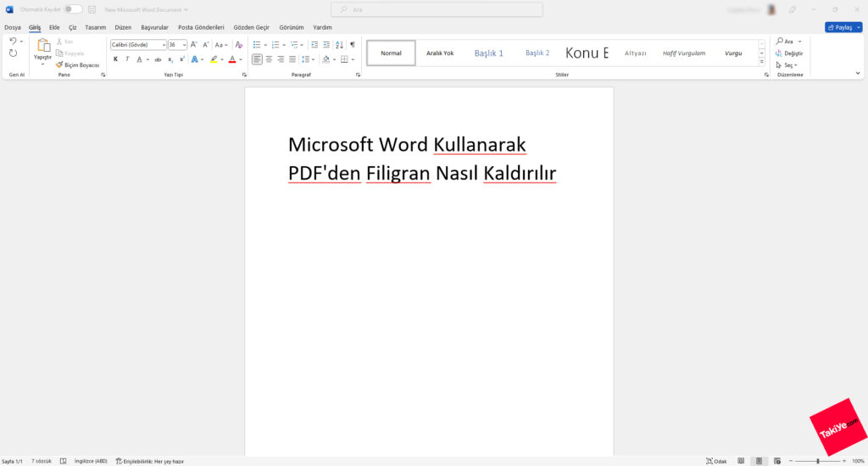
Task: Apply subscript formatting
Action: tap(170, 59)
